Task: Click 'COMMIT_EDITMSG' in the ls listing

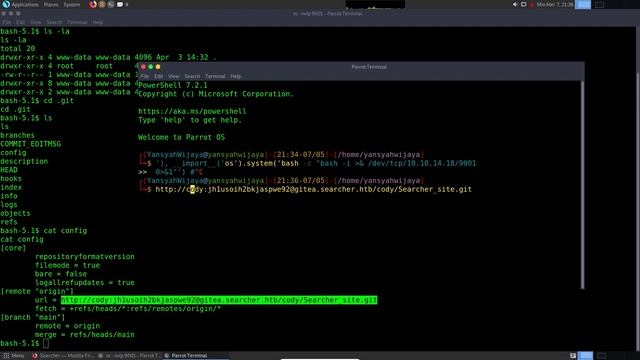Action: coord(31,144)
